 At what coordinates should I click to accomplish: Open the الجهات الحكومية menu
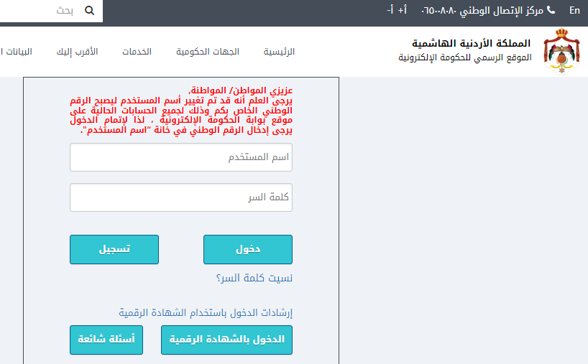point(208,52)
